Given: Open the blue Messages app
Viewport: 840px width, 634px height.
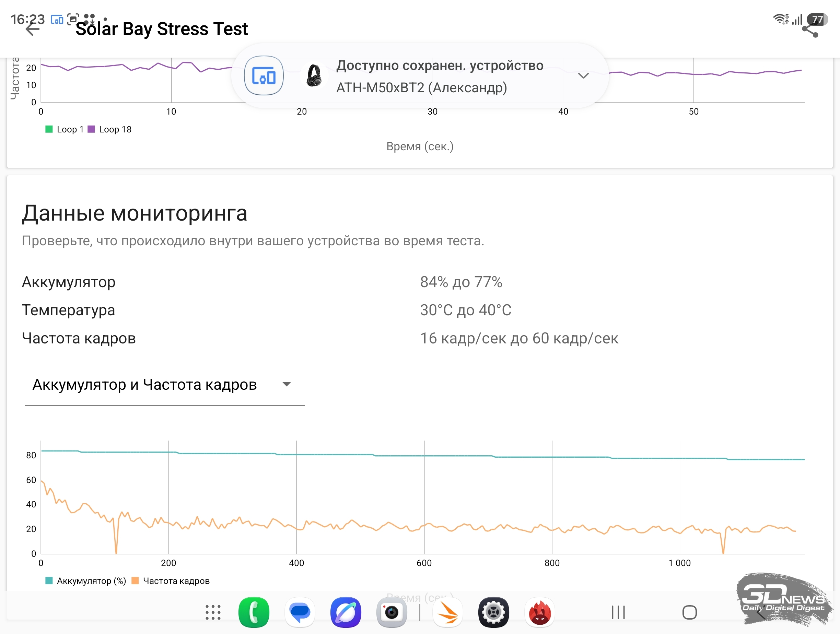Looking at the screenshot, I should tap(300, 612).
